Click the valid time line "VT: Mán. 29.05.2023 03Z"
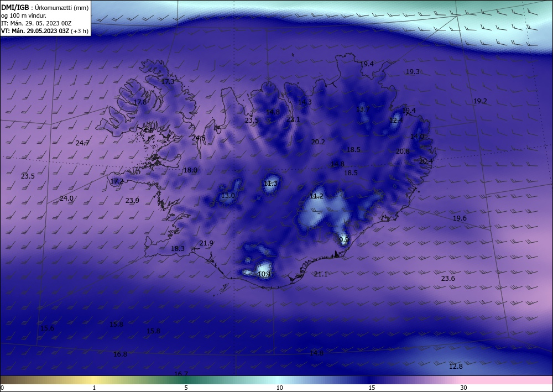Screen dimensions: 553x392 click(x=35, y=30)
